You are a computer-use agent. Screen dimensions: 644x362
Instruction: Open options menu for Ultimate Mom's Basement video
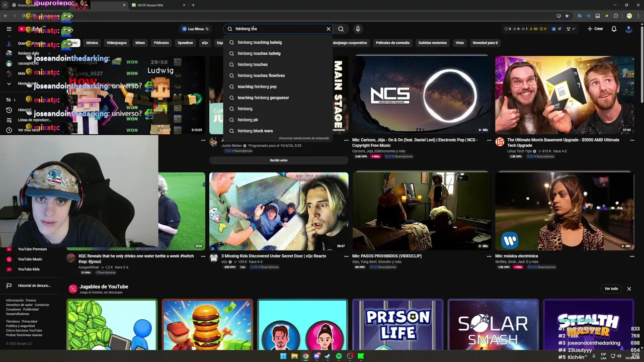pos(632,140)
